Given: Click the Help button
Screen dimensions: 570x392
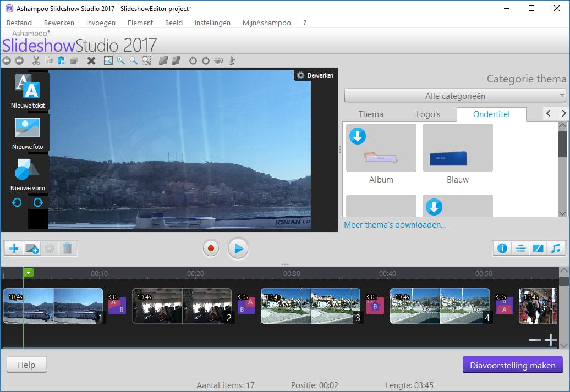Looking at the screenshot, I should 26,365.
